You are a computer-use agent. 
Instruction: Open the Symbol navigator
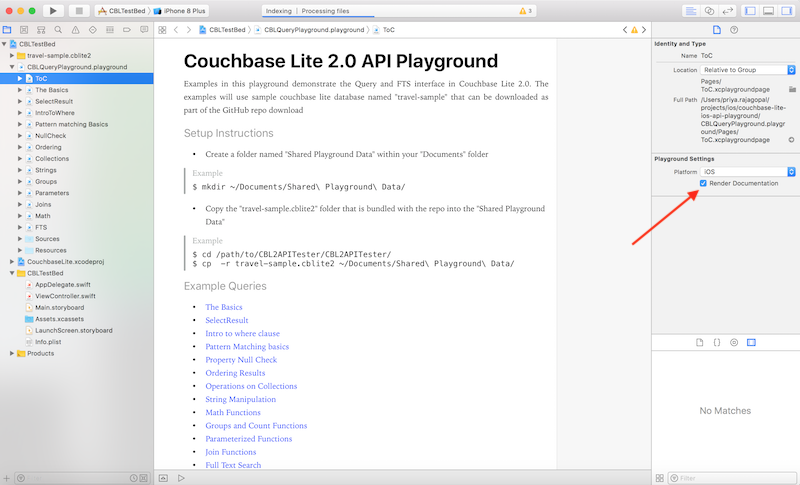click(41, 30)
